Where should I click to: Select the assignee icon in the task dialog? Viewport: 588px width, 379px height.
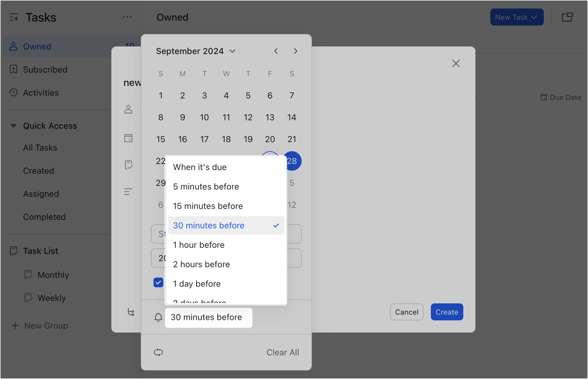[128, 110]
